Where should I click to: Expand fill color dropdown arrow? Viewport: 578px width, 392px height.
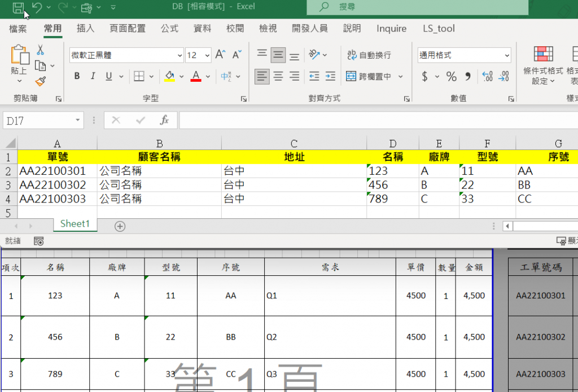click(181, 77)
